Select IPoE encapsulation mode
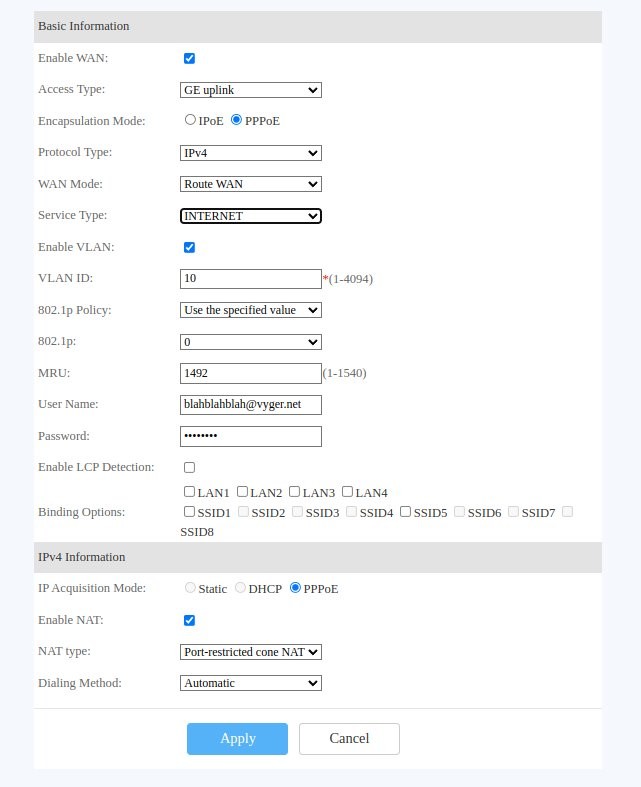The width and height of the screenshot is (641, 787). [x=190, y=120]
